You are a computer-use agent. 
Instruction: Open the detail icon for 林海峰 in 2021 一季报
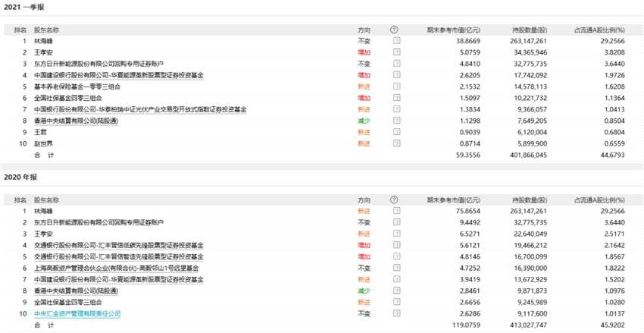point(396,41)
